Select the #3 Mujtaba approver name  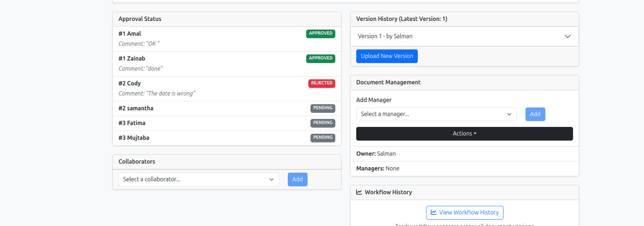click(134, 138)
